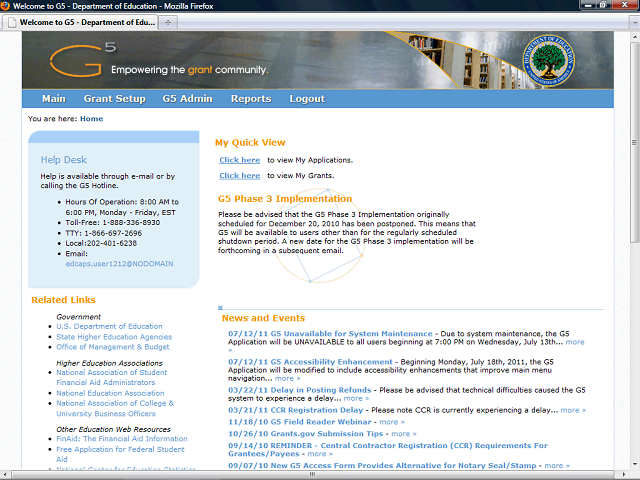Click more link for Field Reader Webinar
This screenshot has width=640, height=480.
coord(392,422)
